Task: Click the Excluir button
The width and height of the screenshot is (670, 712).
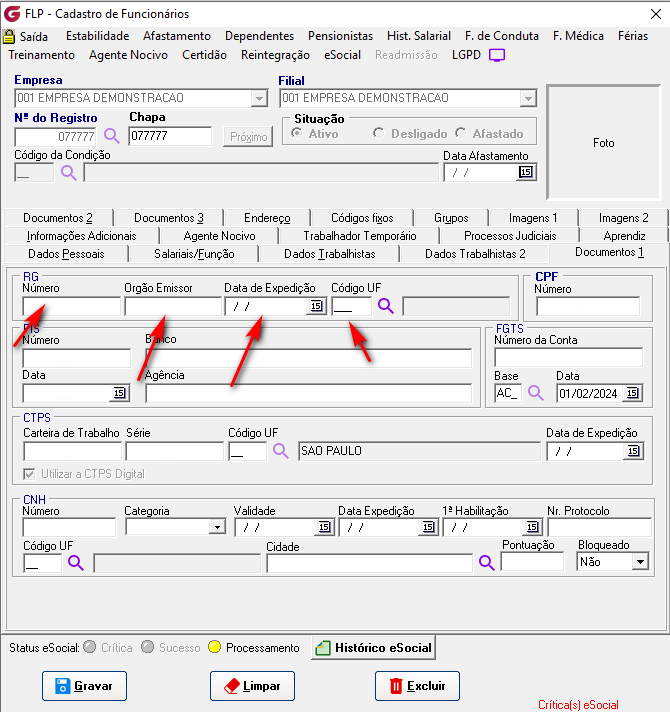Action: pyautogui.click(x=418, y=686)
